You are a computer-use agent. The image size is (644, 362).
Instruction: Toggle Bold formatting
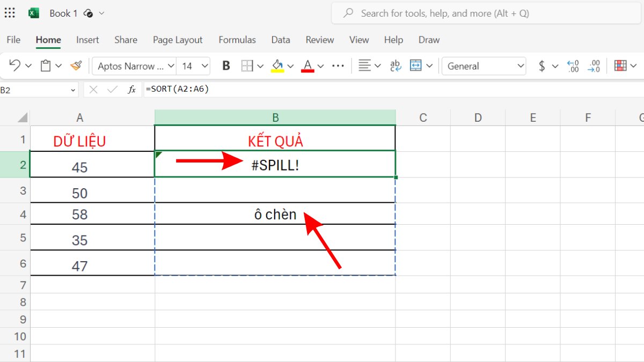click(x=226, y=65)
